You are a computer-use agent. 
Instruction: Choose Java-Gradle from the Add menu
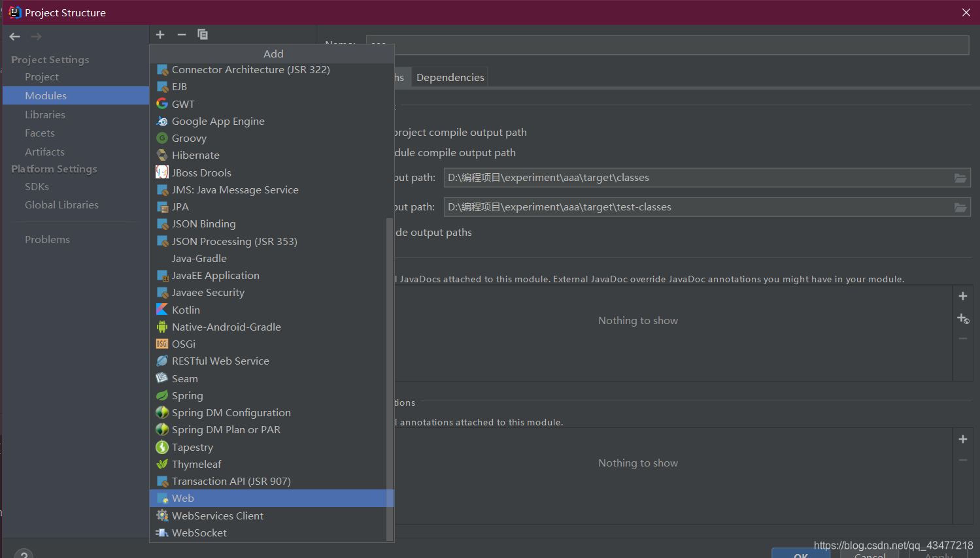pos(269,258)
